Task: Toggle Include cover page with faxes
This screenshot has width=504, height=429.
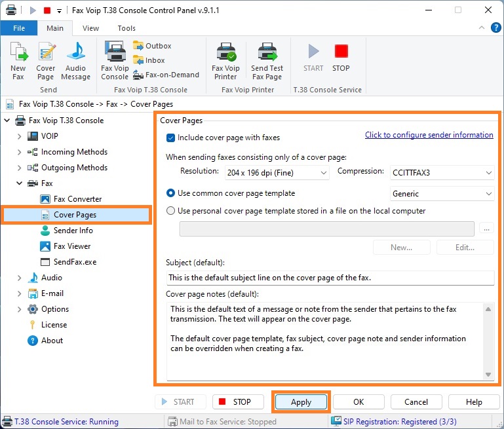Action: point(170,138)
